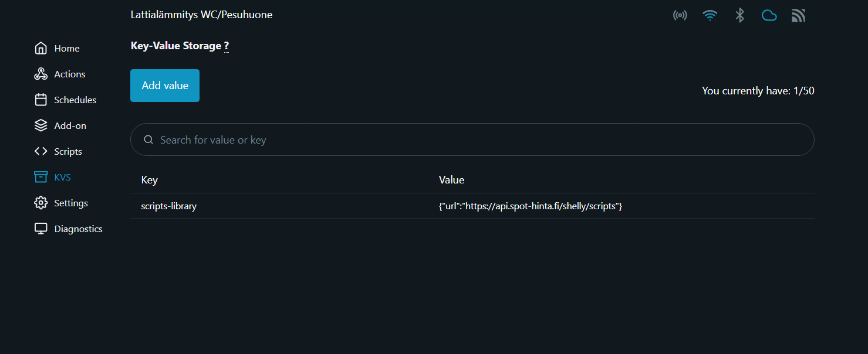Click the KVS archive box icon
The height and width of the screenshot is (354, 868).
(x=40, y=177)
